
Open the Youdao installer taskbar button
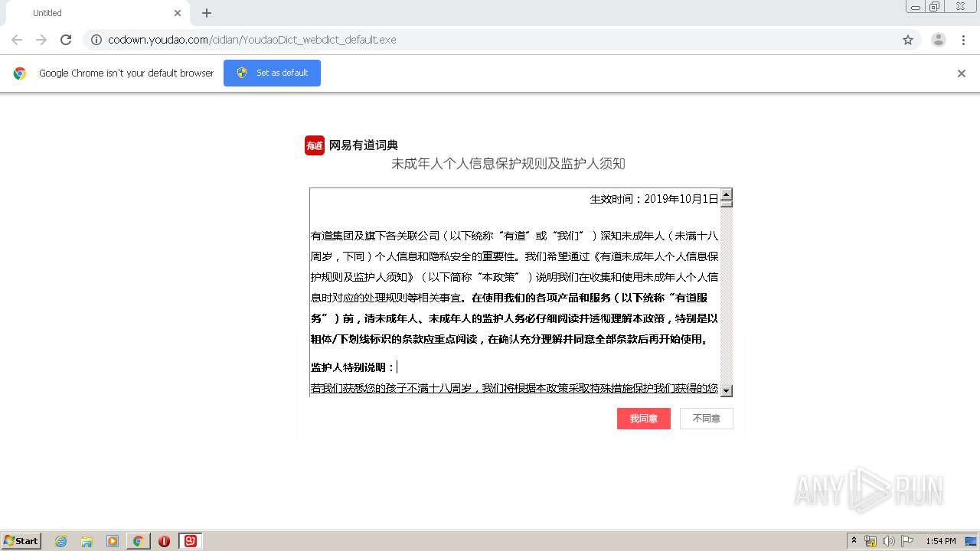[x=191, y=541]
